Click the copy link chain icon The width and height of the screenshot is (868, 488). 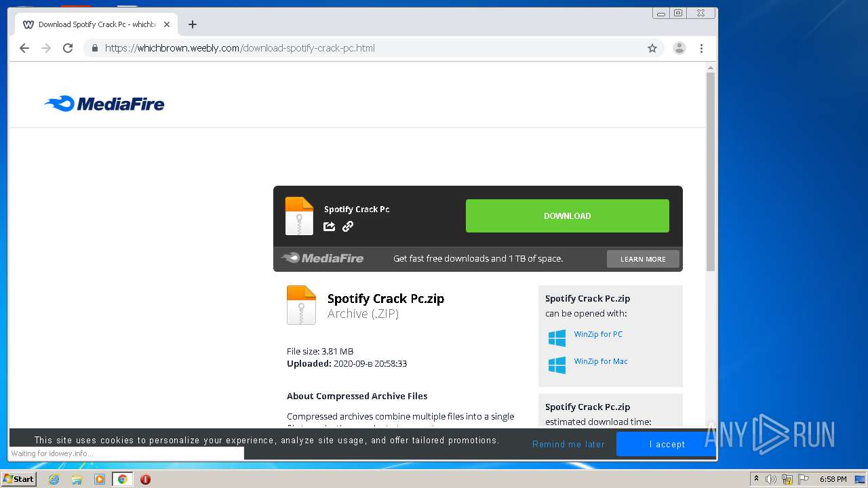coord(348,226)
